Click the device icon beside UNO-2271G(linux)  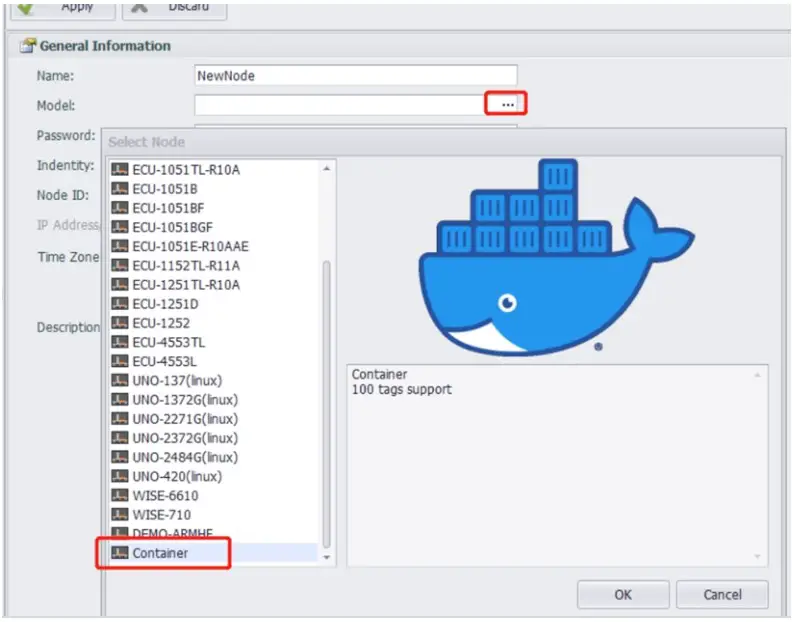pyautogui.click(x=120, y=418)
